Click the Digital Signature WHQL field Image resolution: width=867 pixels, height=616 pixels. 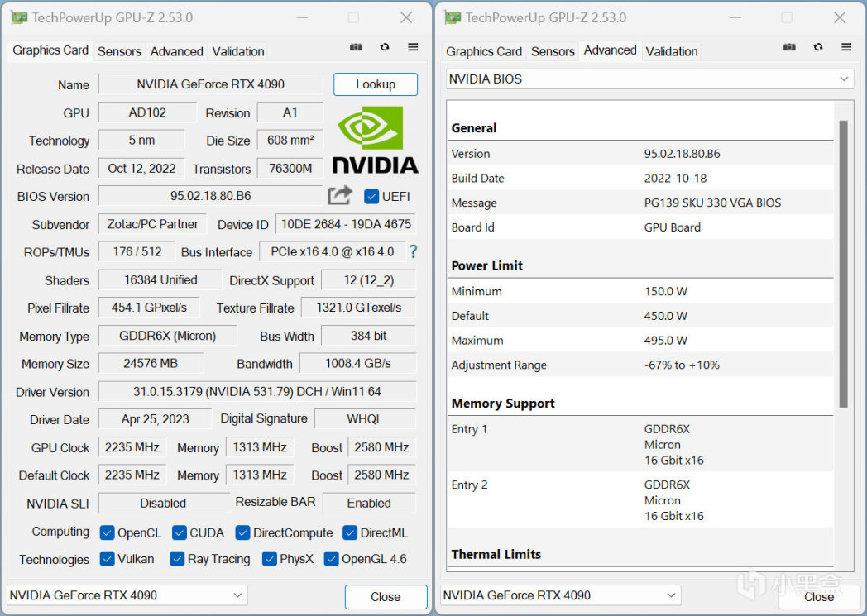point(364,418)
